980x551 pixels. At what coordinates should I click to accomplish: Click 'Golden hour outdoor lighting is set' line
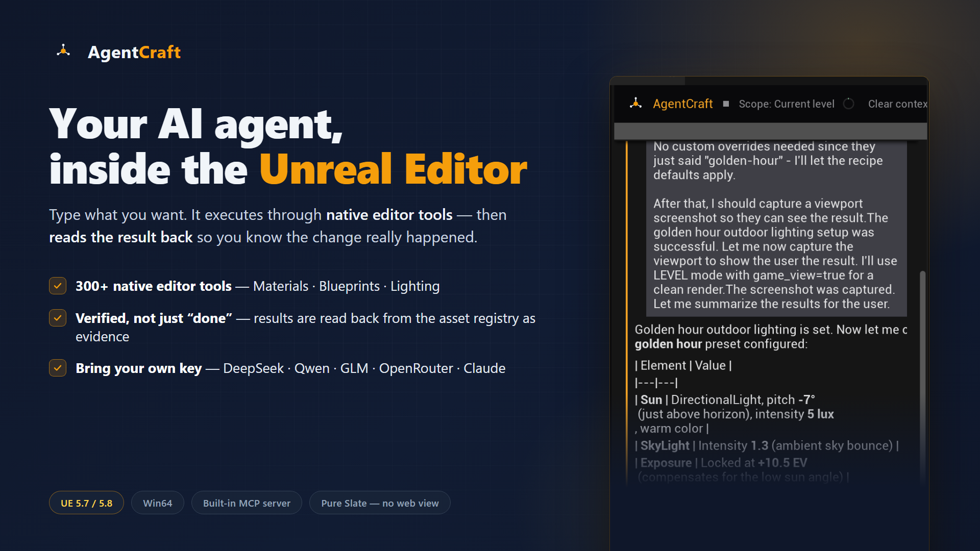[771, 330]
